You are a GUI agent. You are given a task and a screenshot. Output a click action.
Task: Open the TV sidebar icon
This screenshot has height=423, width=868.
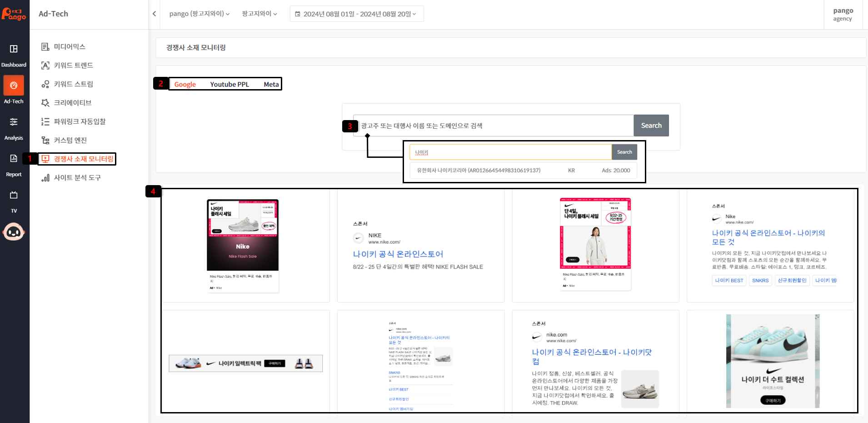tap(14, 195)
